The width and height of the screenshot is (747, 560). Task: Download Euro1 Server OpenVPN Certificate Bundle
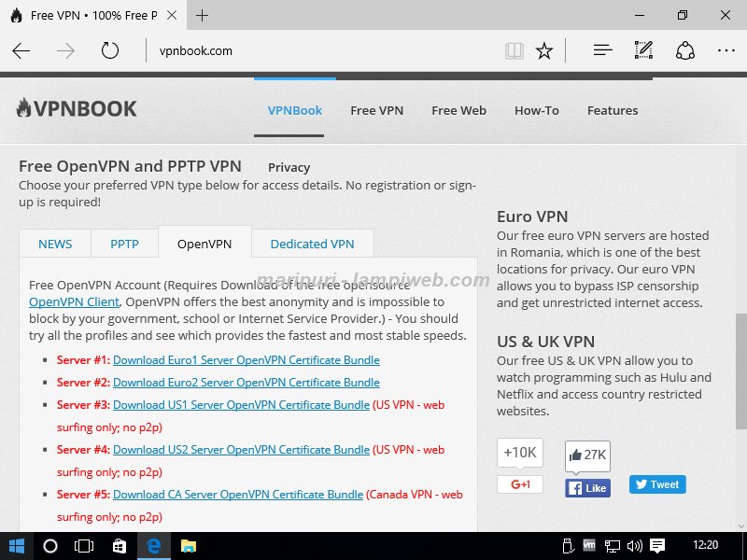tap(246, 360)
